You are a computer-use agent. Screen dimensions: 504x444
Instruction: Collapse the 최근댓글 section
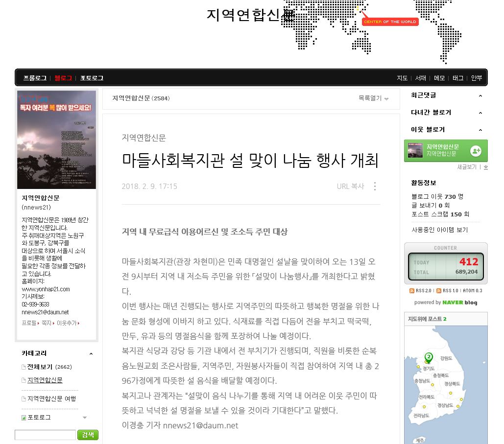click(x=480, y=95)
